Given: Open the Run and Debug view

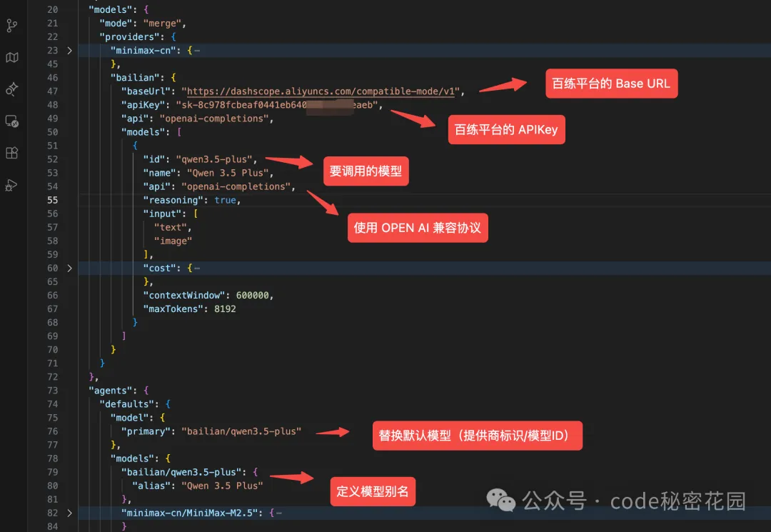Looking at the screenshot, I should point(12,185).
